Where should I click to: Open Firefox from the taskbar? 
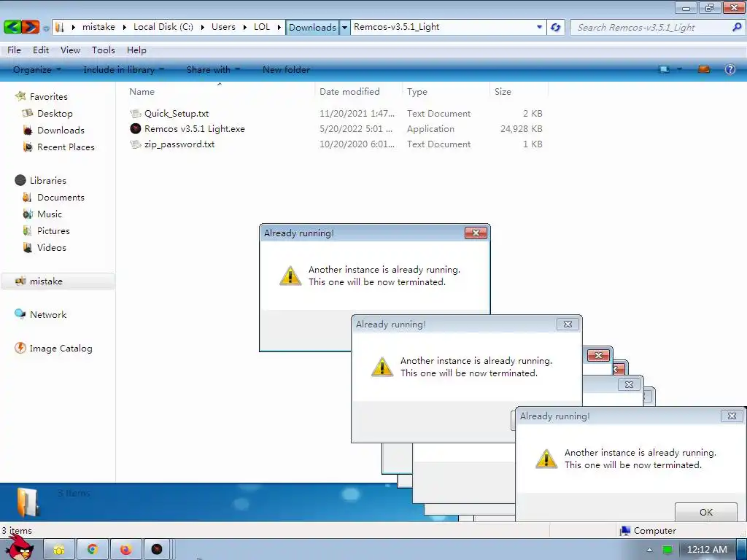pos(125,550)
